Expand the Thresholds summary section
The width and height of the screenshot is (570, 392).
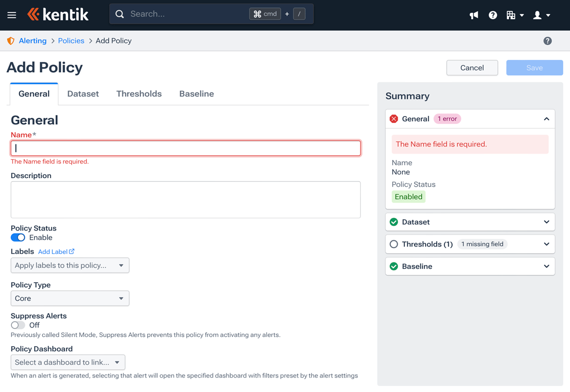(x=546, y=244)
